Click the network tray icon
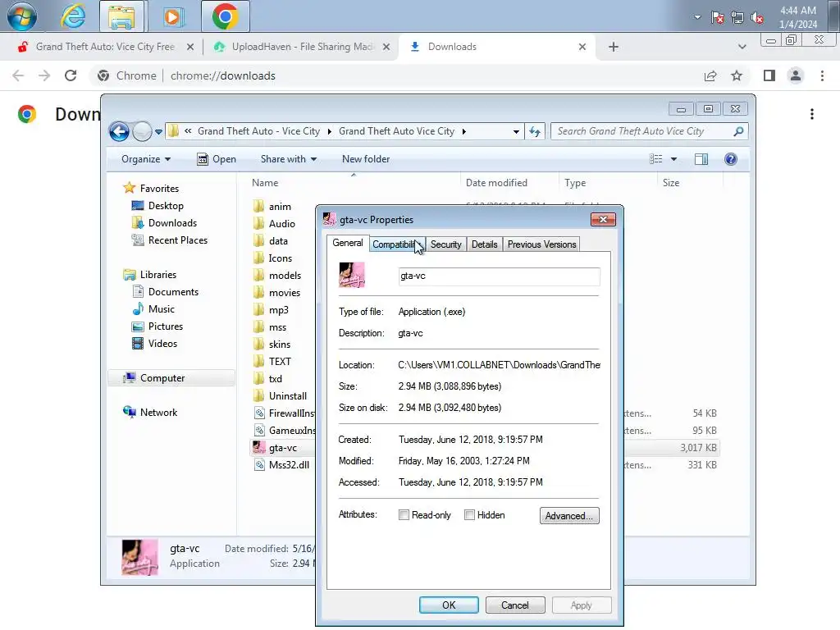840x630 pixels. 737,18
